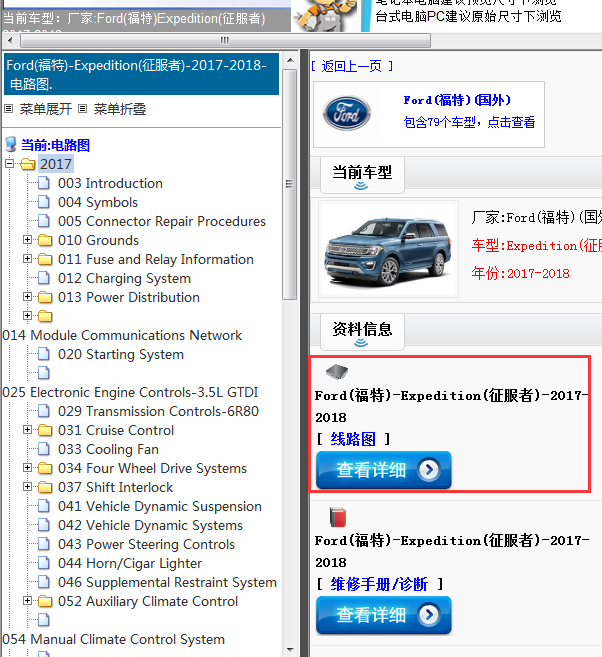Click the 029 Transmission Controls page icon
Viewport: 602px width, 657px height.
click(44, 411)
